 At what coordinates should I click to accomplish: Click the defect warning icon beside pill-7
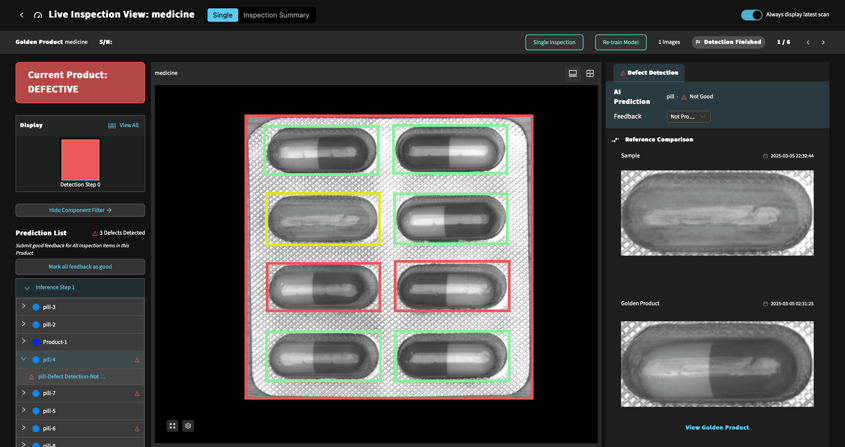pyautogui.click(x=137, y=394)
